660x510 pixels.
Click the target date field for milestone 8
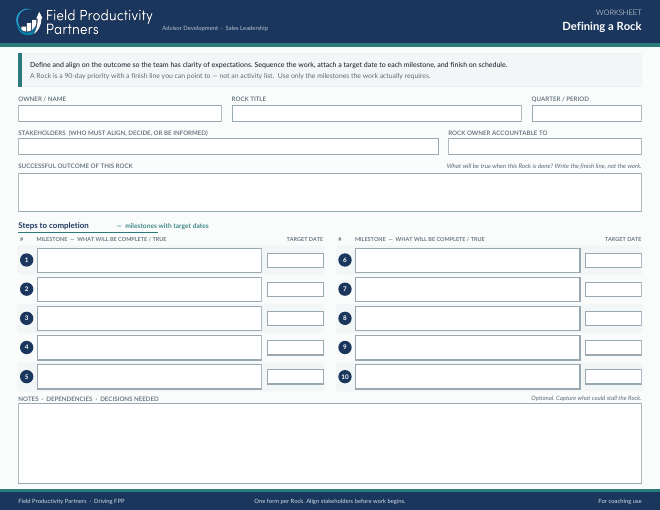click(x=613, y=319)
